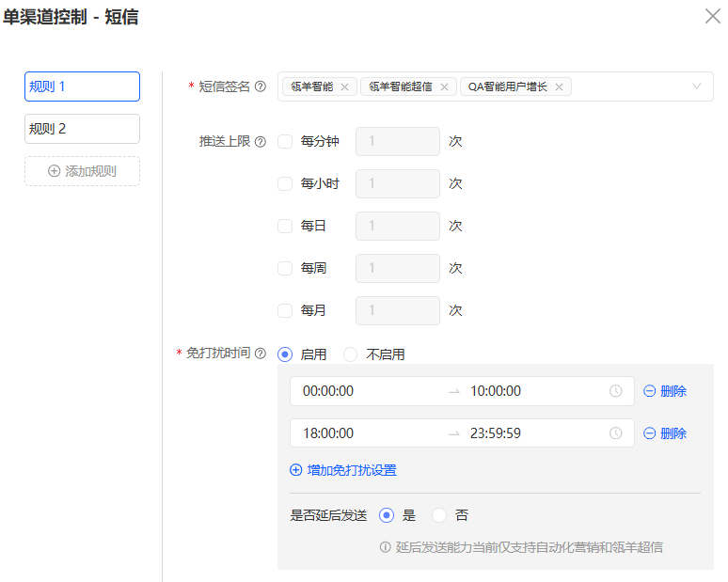Click the 每小时 count input field

point(398,183)
